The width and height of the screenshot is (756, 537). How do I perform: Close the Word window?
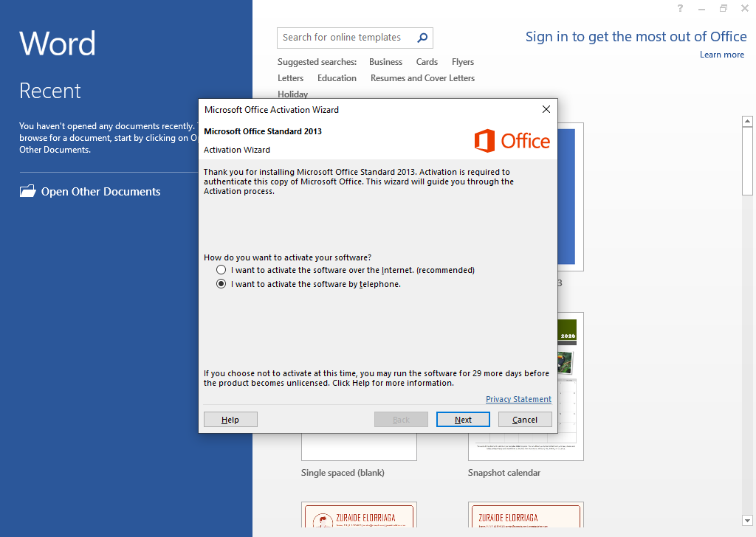click(744, 8)
